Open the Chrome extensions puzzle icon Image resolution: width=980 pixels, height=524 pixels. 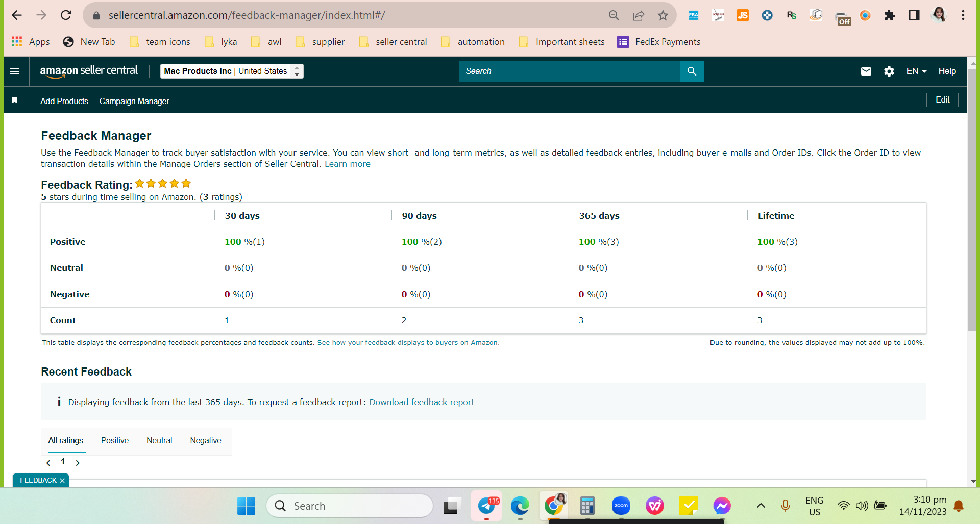pos(890,15)
